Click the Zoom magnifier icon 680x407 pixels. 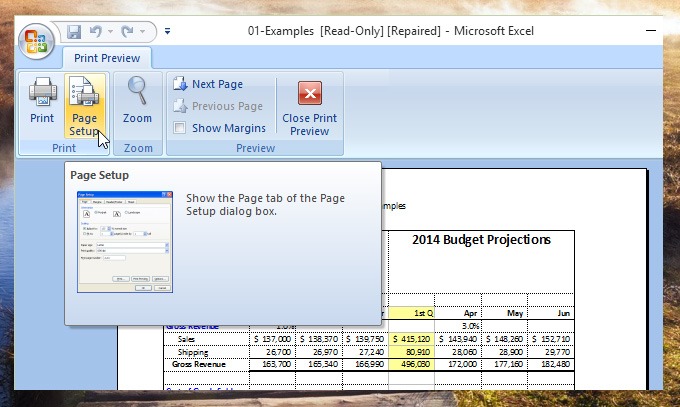pyautogui.click(x=137, y=103)
